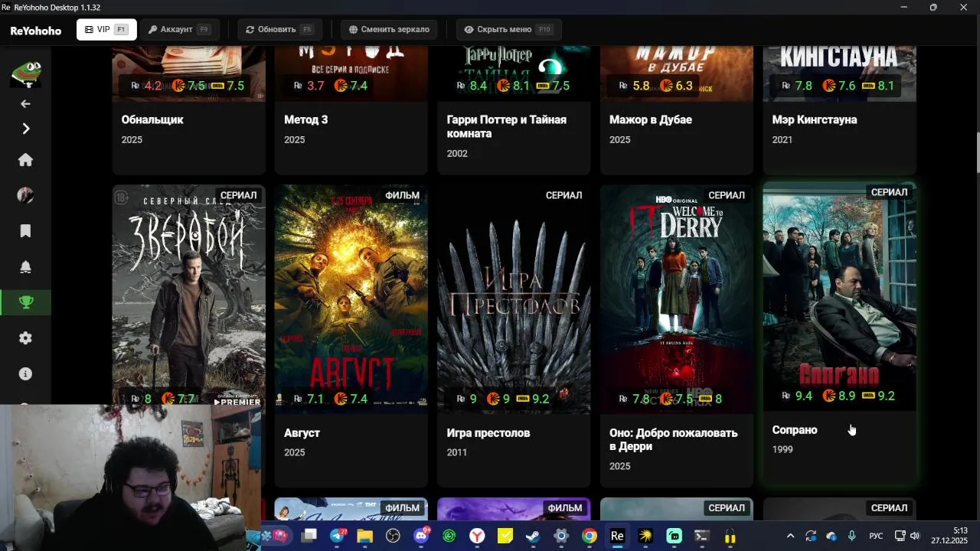Open the info icon in sidebar

click(25, 374)
